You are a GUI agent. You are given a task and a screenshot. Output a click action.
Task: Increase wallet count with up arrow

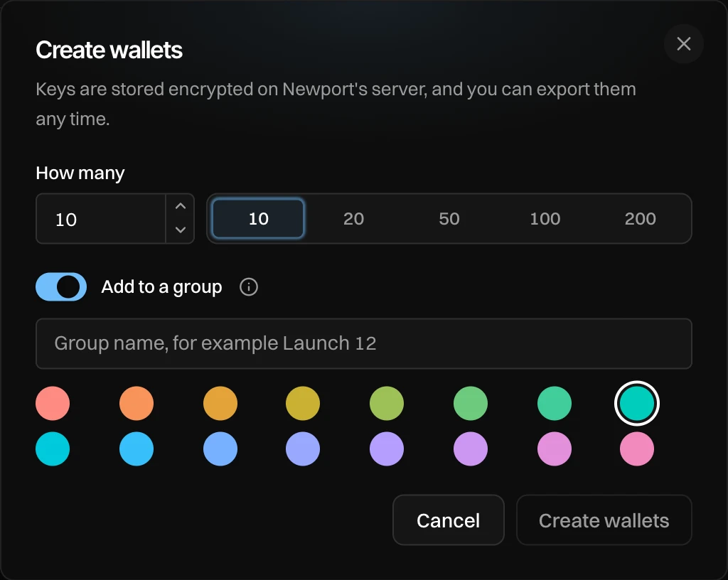pos(181,206)
